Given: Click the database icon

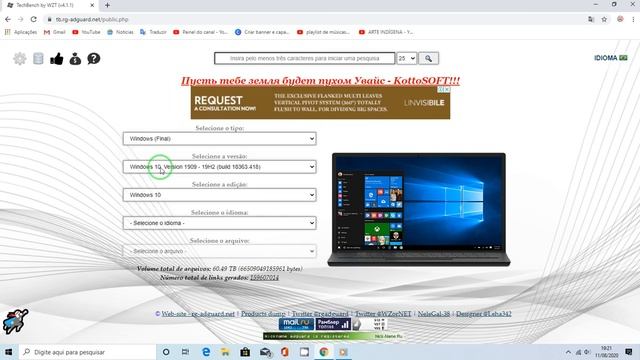Looking at the screenshot, I should pyautogui.click(x=38, y=59).
